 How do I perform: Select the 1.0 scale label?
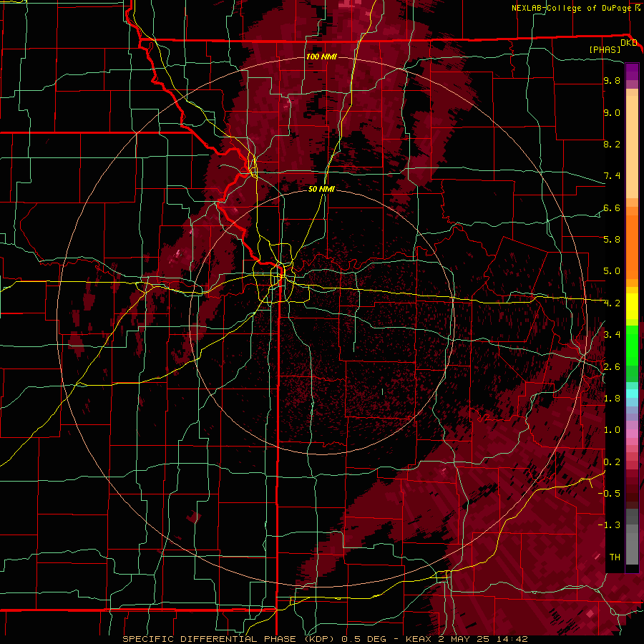point(612,430)
